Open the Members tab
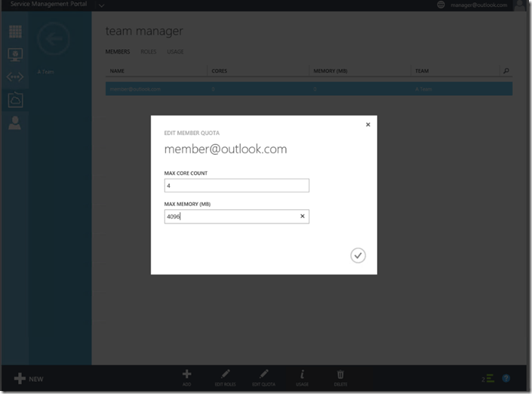532x394 pixels. 117,52
